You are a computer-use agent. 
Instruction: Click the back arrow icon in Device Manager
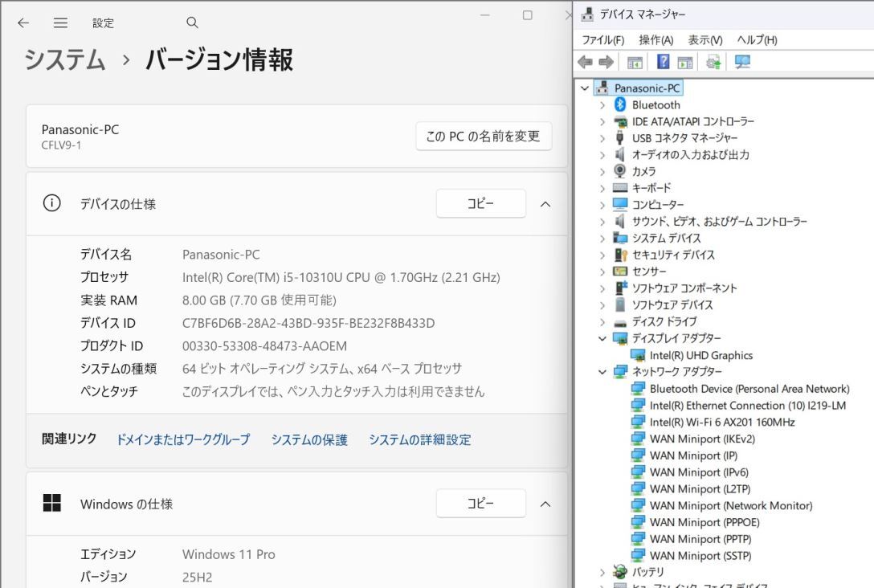click(585, 62)
